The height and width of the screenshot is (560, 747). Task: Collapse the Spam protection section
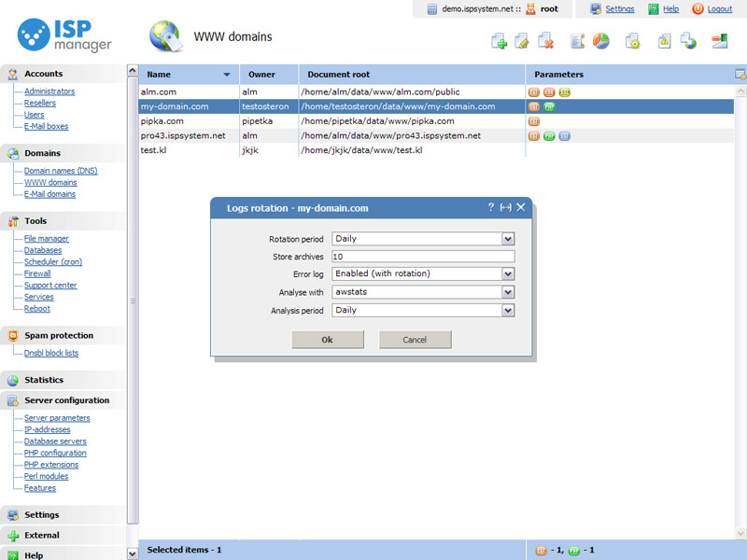[63, 336]
